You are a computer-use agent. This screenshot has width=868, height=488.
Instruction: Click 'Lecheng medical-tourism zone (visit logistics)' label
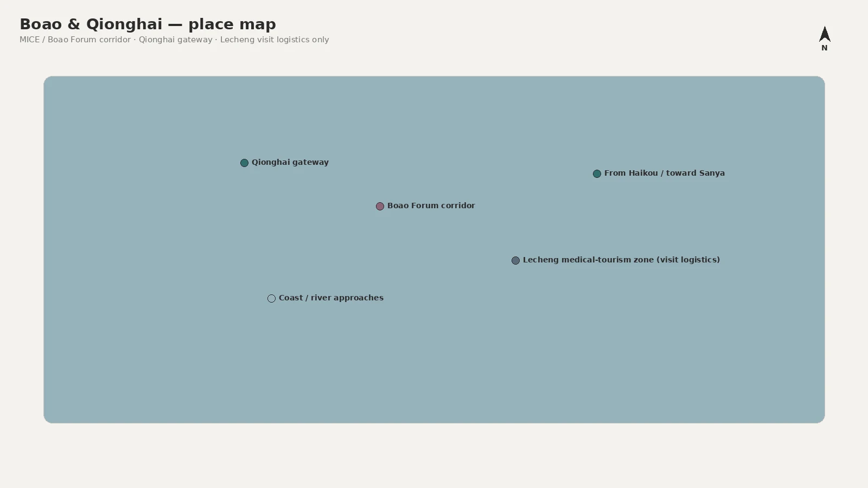pos(622,260)
